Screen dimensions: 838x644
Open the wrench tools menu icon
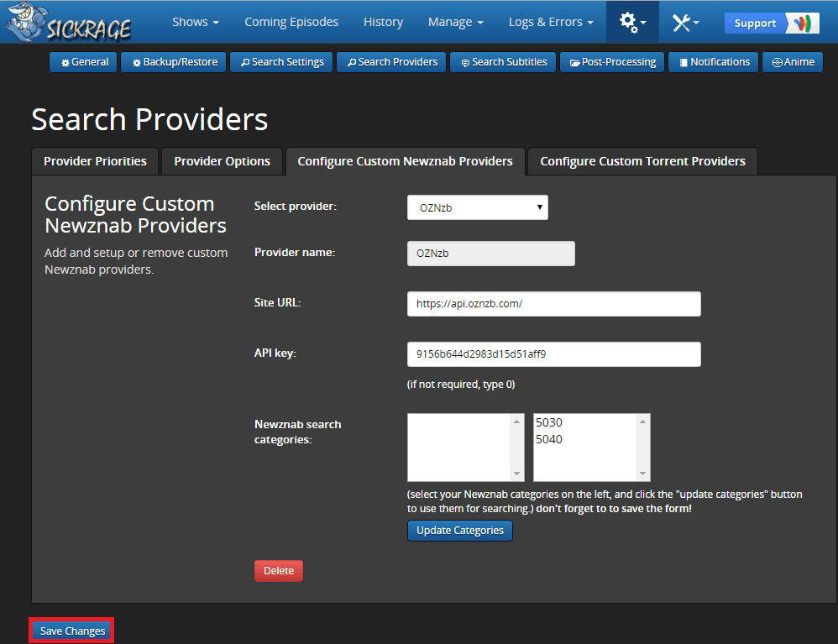point(685,23)
